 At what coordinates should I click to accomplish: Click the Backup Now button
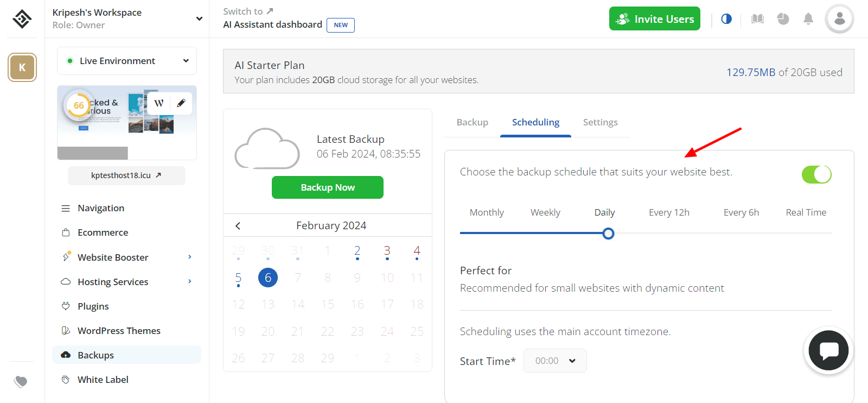point(328,187)
